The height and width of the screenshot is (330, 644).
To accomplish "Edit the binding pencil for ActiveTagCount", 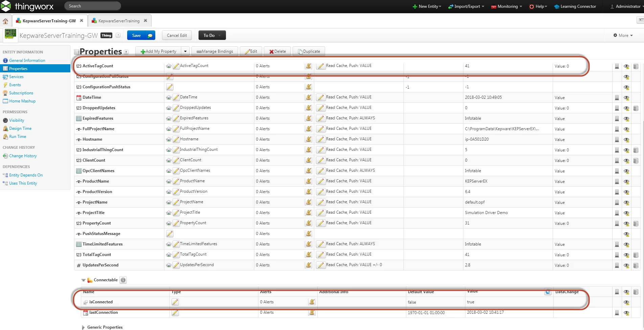I will (176, 66).
